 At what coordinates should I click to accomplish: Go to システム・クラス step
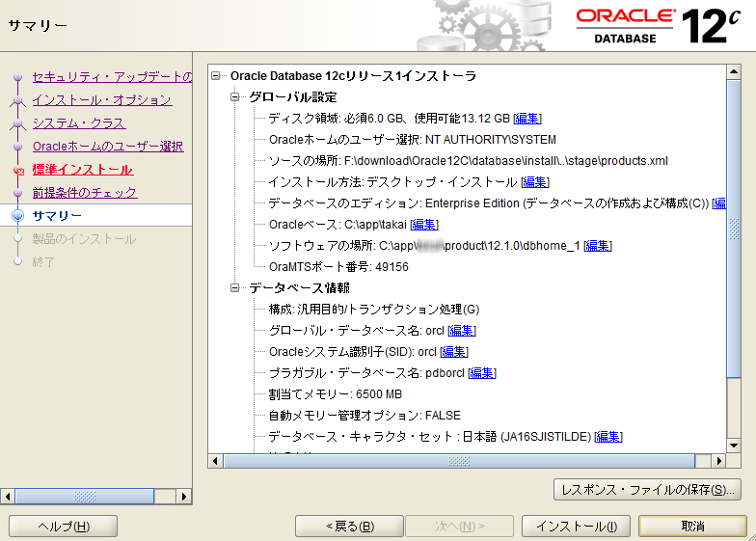pos(79,123)
